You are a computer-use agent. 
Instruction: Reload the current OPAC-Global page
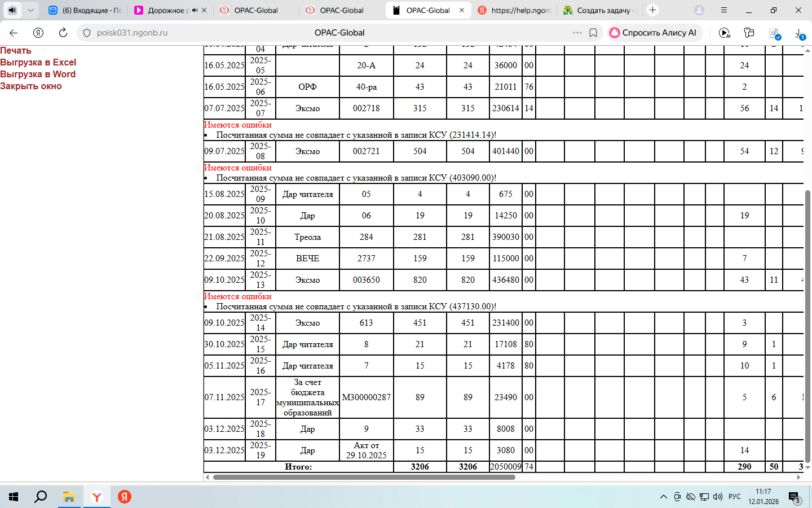tap(63, 33)
